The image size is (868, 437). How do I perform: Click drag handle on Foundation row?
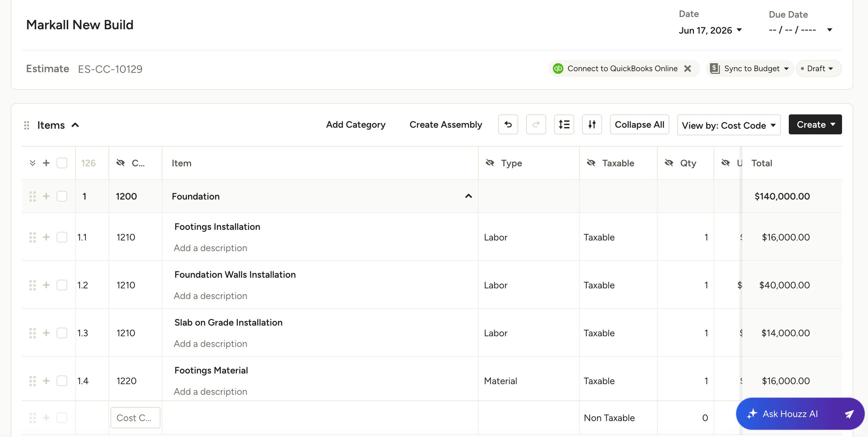pos(32,196)
